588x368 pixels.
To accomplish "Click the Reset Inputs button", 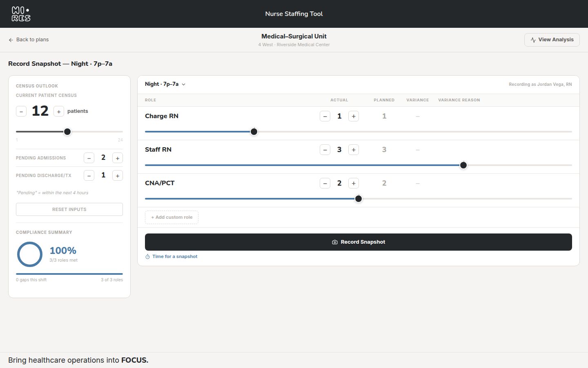I will coord(69,209).
